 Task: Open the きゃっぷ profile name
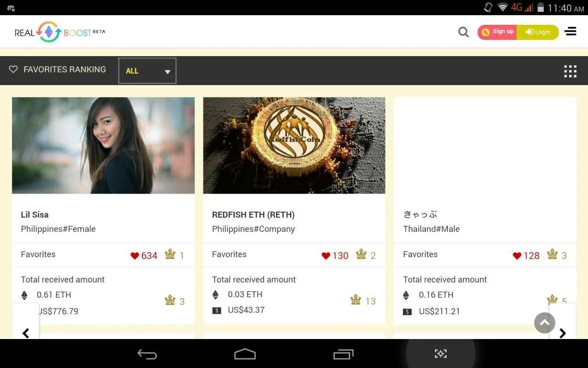pyautogui.click(x=420, y=215)
